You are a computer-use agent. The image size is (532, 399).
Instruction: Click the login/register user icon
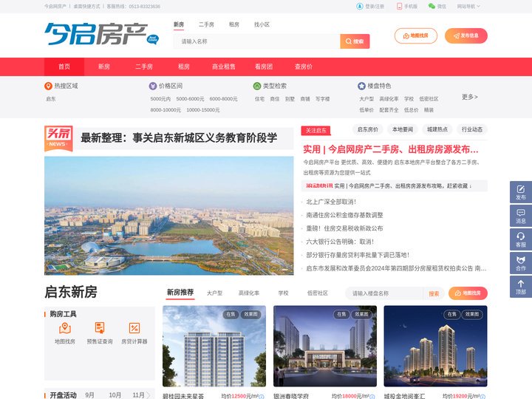point(360,7)
